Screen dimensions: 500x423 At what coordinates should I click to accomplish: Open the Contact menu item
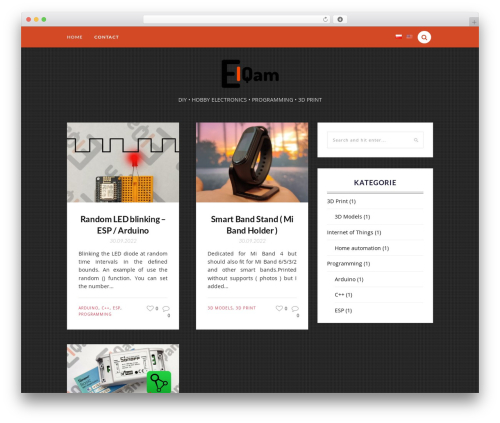[x=106, y=37]
